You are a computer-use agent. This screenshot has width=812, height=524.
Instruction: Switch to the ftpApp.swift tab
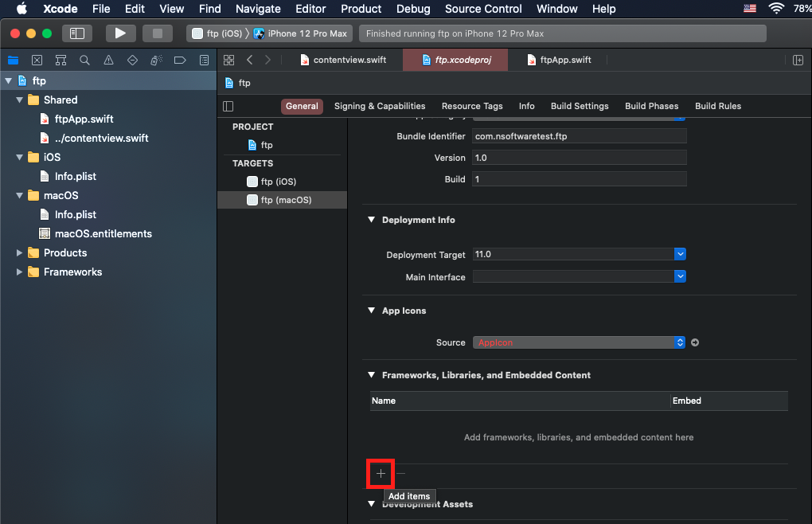559,60
